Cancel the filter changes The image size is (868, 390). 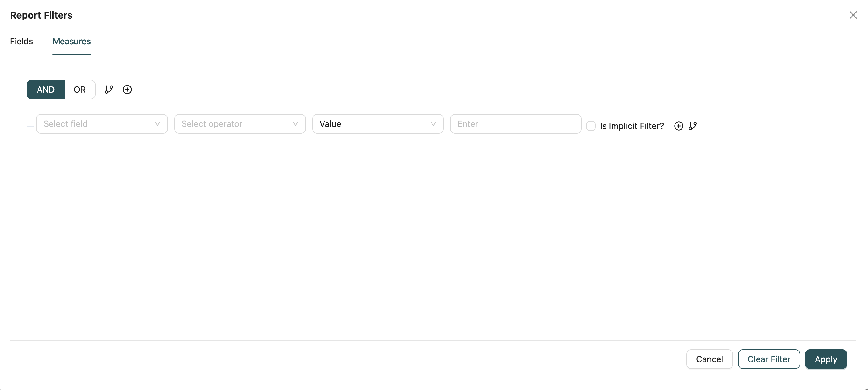click(x=709, y=359)
